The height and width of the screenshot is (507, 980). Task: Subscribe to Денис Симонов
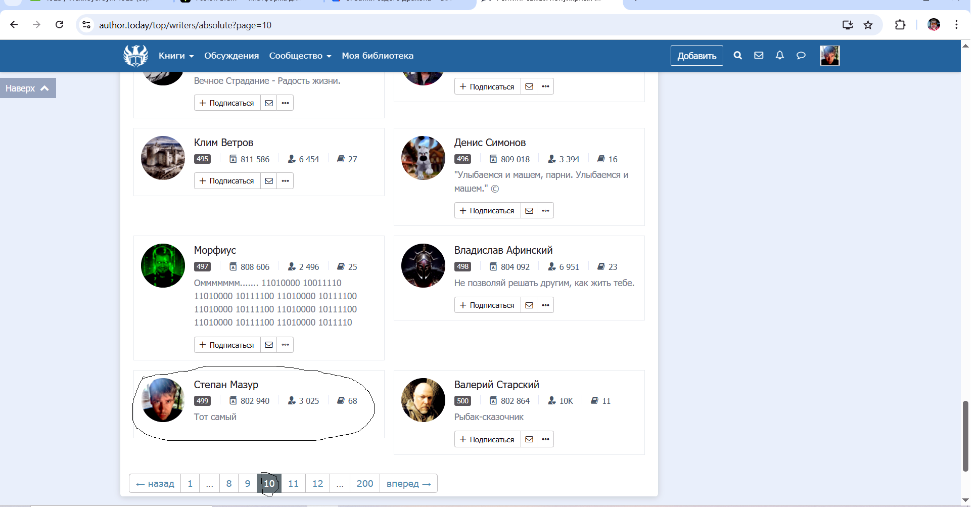coord(487,211)
